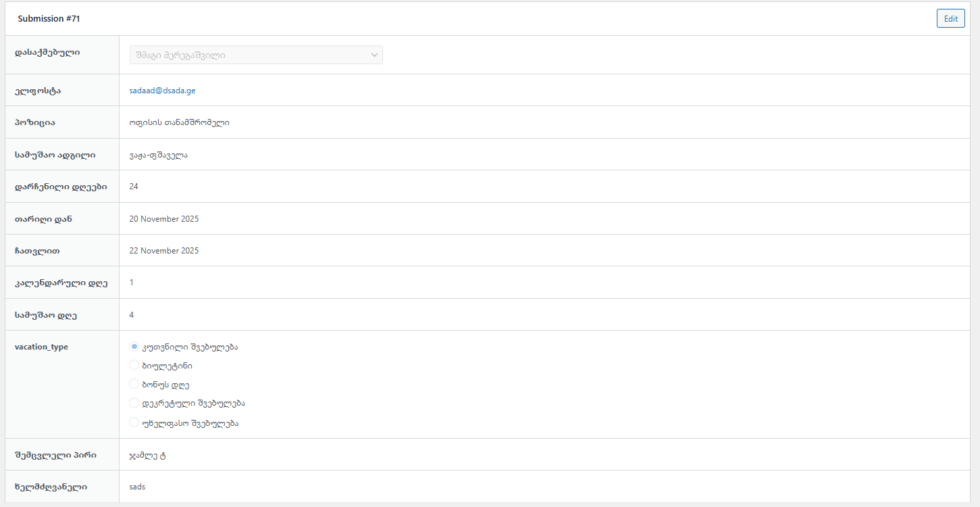Screen dimensions: 980x507
Task: Click the ხელმძღვანელი value sads
Action: click(x=137, y=487)
